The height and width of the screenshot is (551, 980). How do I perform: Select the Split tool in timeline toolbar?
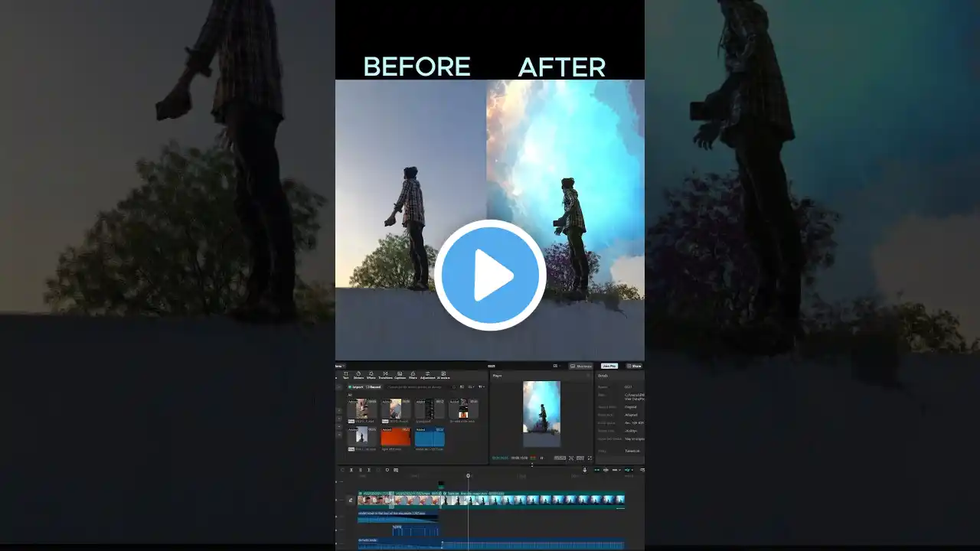coord(351,470)
